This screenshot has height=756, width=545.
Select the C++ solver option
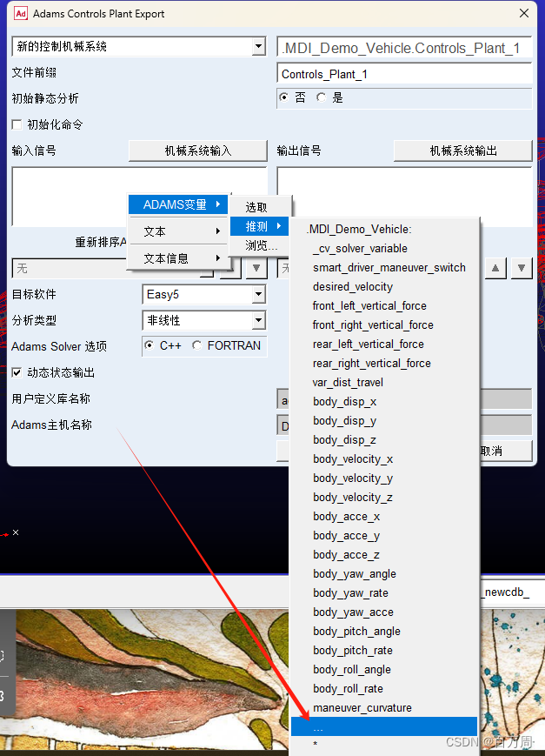[150, 345]
